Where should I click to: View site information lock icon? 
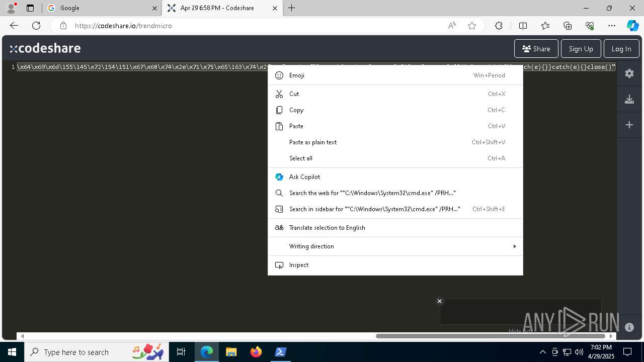[x=63, y=26]
